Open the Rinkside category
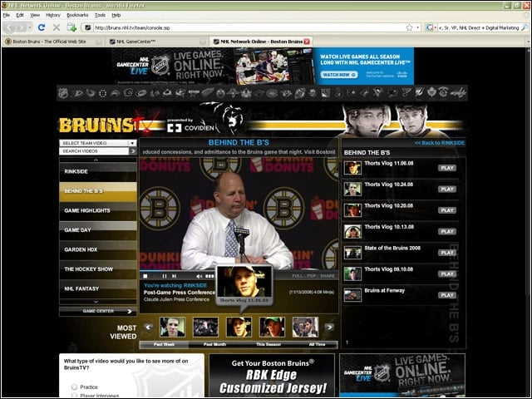 98,172
